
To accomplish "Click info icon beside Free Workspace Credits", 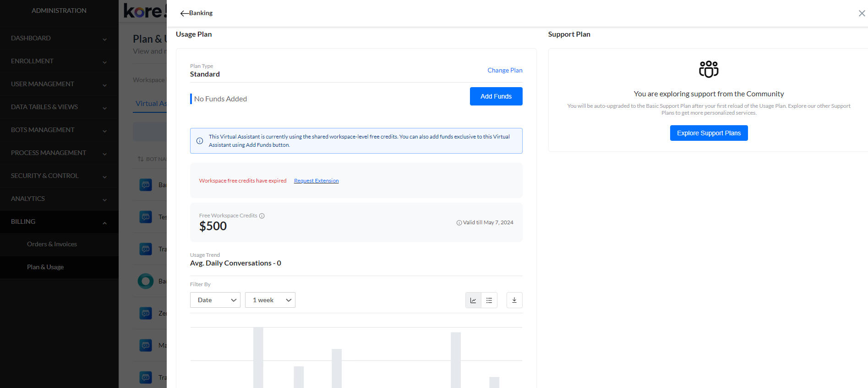I will 262,216.
